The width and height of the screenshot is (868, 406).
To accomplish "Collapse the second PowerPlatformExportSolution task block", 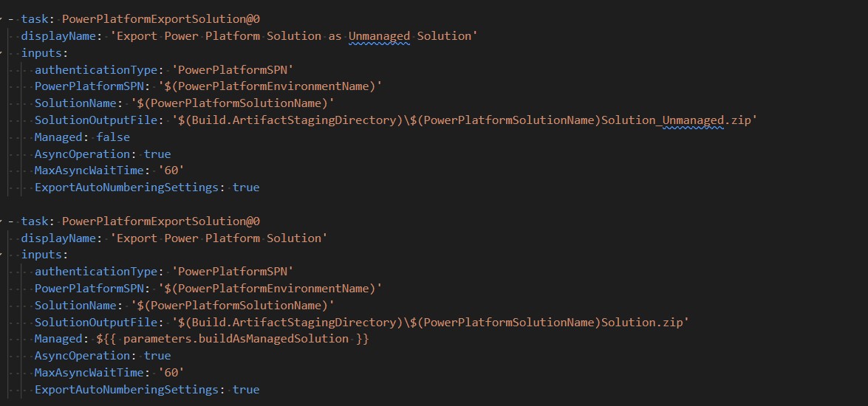I will [x=2, y=221].
